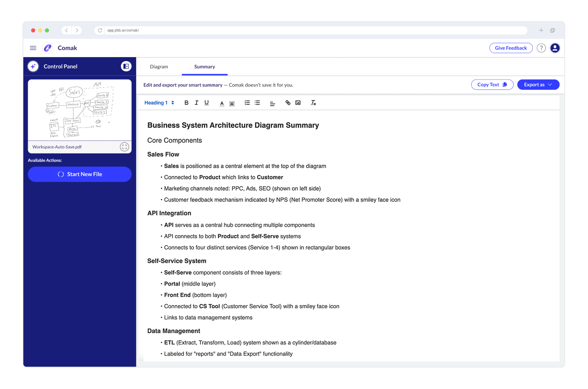Open the Heading 1 style dropdown
This screenshot has height=389, width=588.
tap(159, 103)
